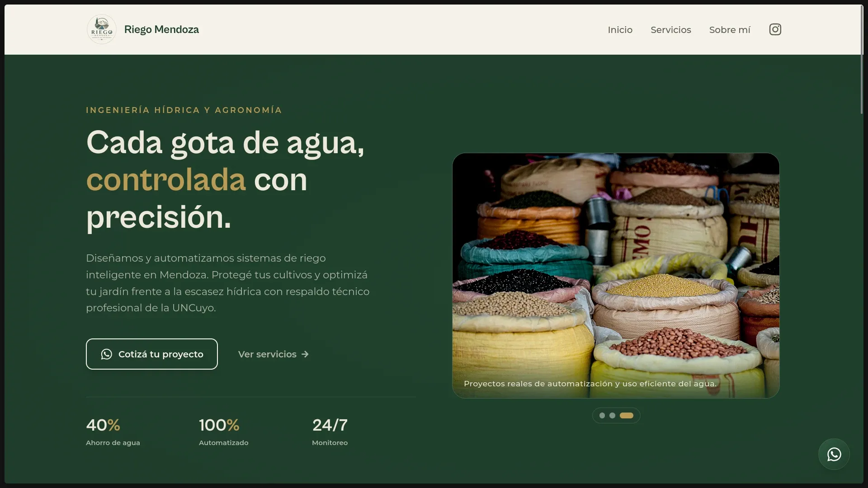Click the Cotizá tu proyecto button
Screen dimensions: 868x488
[152, 354]
